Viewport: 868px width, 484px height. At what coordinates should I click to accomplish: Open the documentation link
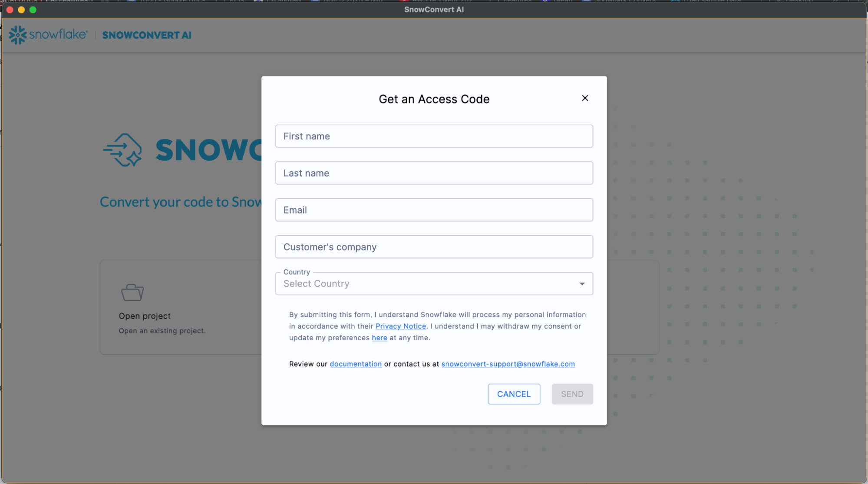pyautogui.click(x=355, y=364)
